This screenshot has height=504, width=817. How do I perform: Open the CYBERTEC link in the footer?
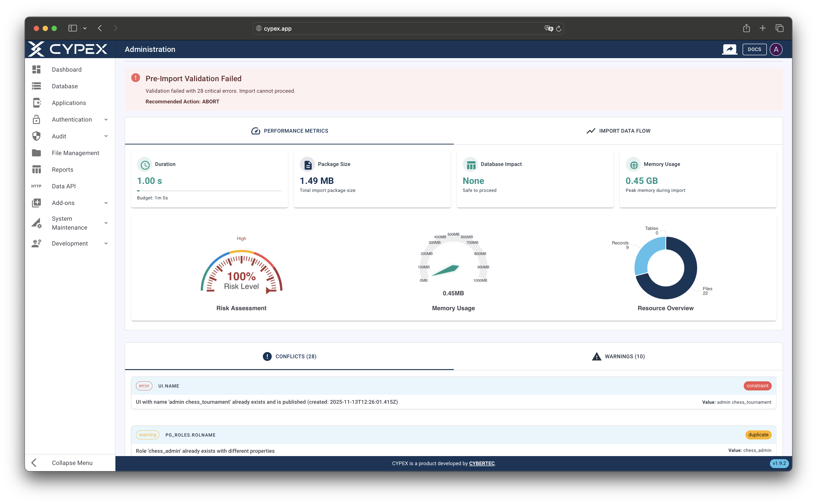pos(482,463)
